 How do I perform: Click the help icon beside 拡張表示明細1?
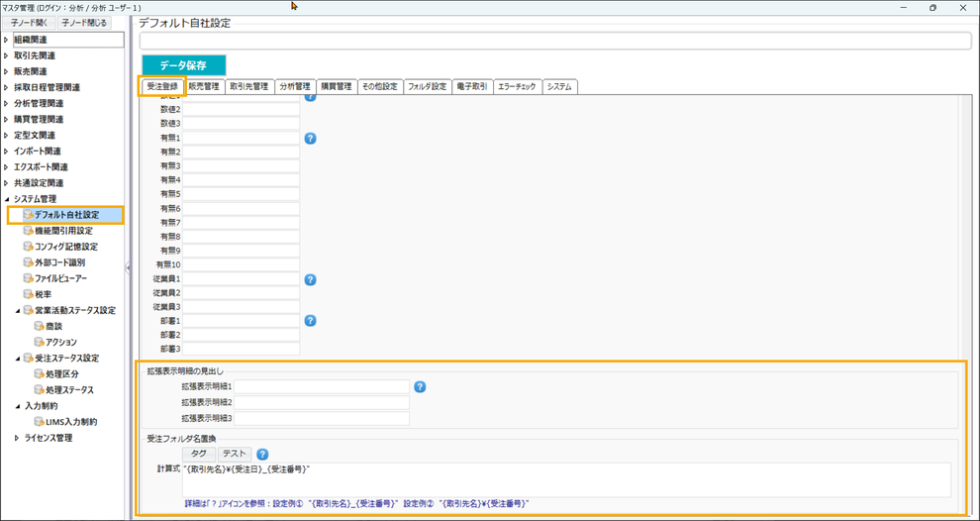tap(420, 386)
